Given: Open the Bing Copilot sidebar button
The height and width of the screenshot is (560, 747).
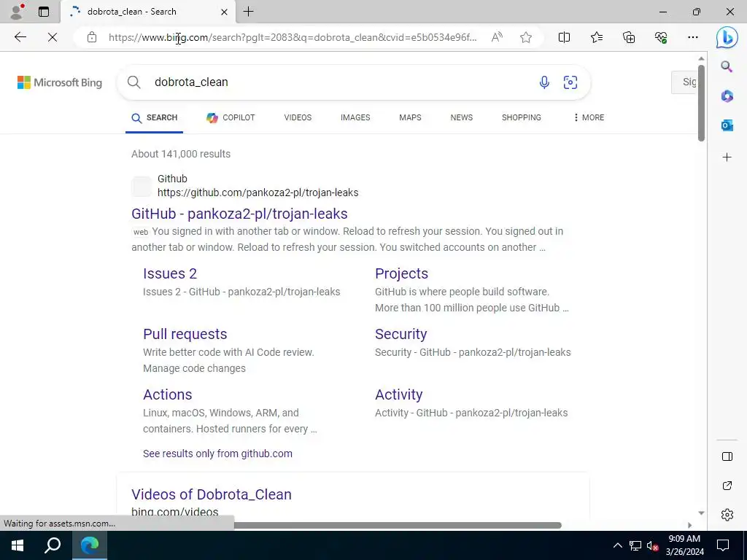Looking at the screenshot, I should click(x=727, y=37).
